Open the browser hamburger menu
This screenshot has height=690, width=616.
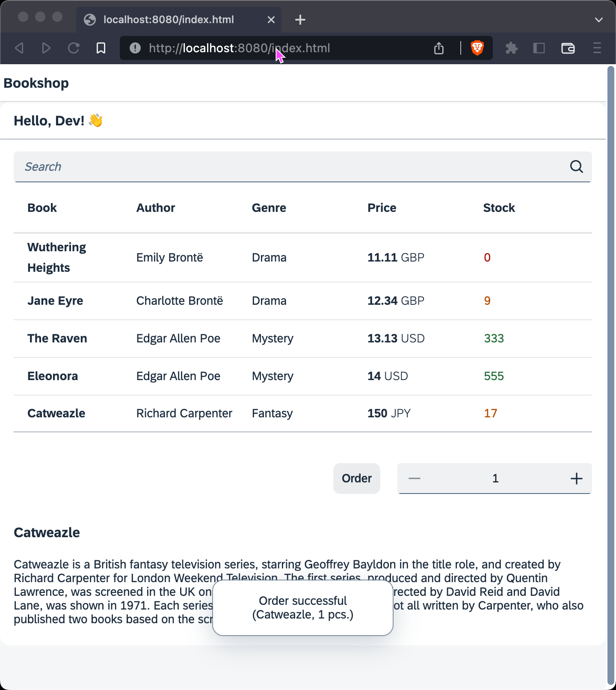[x=597, y=48]
